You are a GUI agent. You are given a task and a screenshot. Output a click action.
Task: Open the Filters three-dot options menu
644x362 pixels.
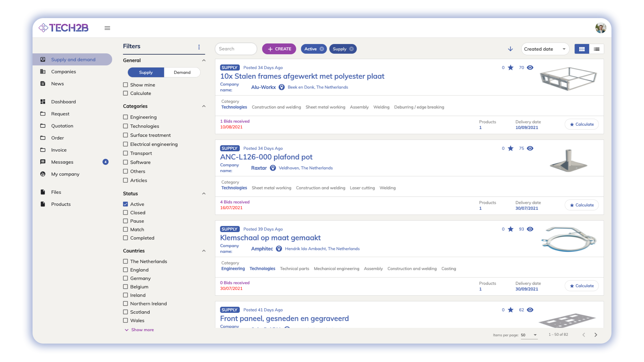point(199,47)
